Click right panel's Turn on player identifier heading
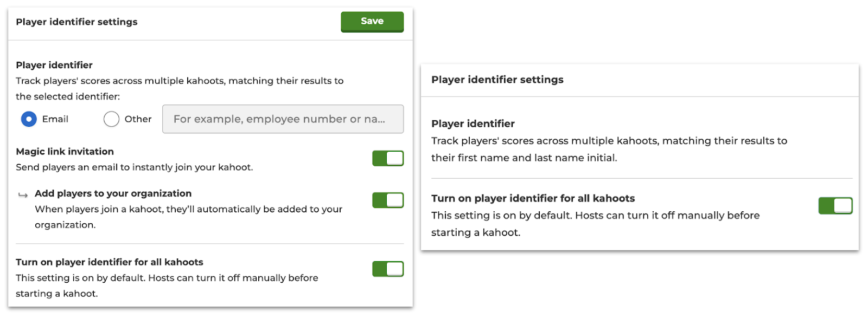Viewport: 868px width, 318px height. 533,198
